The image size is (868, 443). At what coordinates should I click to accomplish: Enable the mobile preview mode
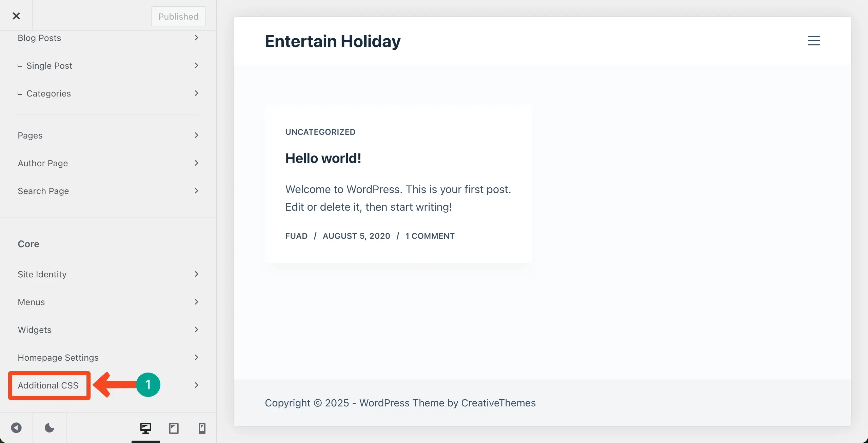202,428
